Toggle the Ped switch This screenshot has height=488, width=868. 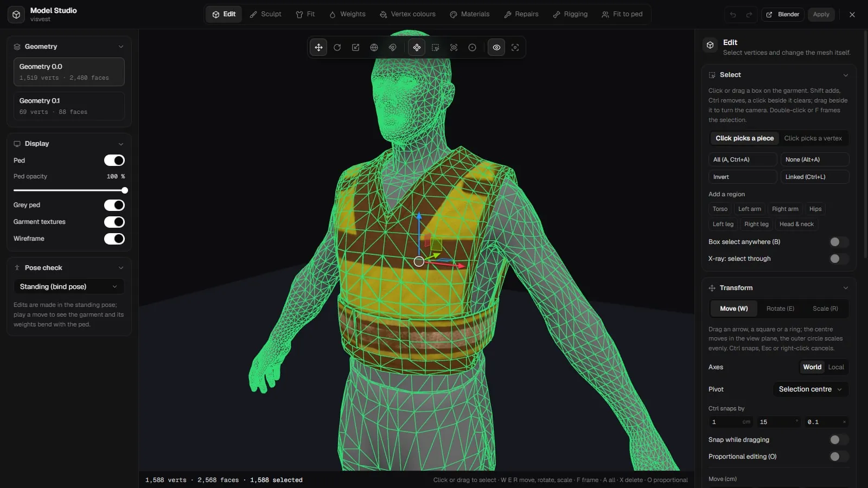114,160
